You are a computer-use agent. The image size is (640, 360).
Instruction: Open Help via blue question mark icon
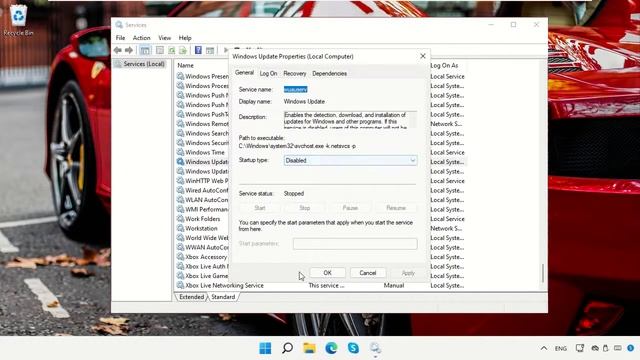pyautogui.click(x=198, y=50)
